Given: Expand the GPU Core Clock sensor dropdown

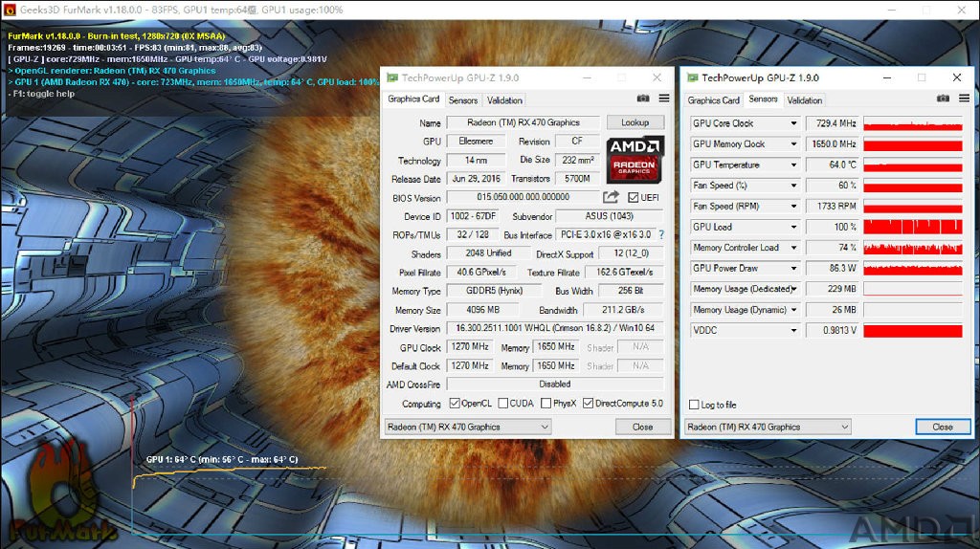Looking at the screenshot, I should [793, 123].
